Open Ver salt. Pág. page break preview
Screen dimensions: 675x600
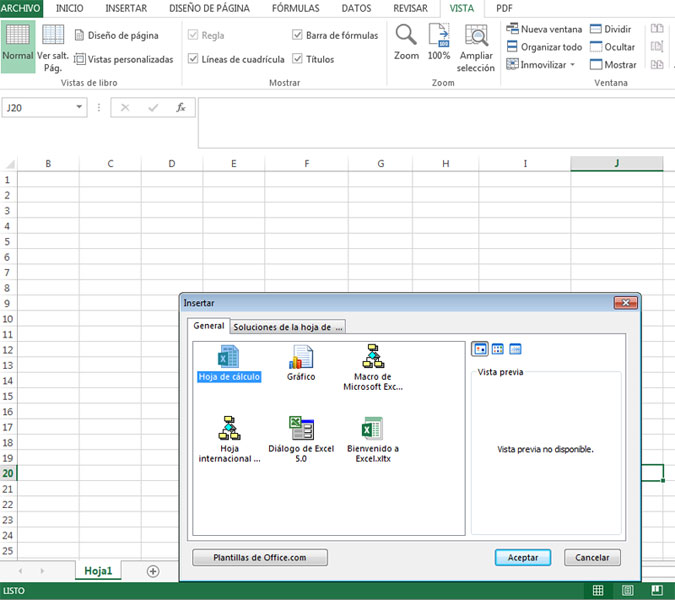53,47
